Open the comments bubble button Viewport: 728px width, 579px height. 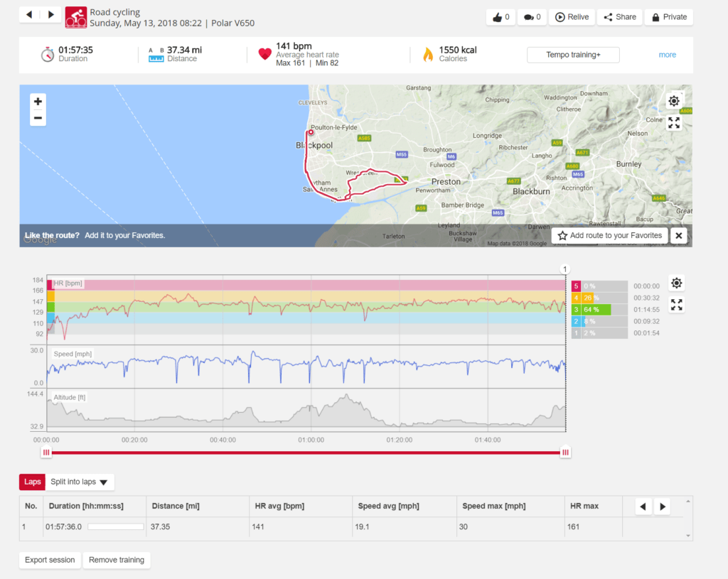click(532, 17)
